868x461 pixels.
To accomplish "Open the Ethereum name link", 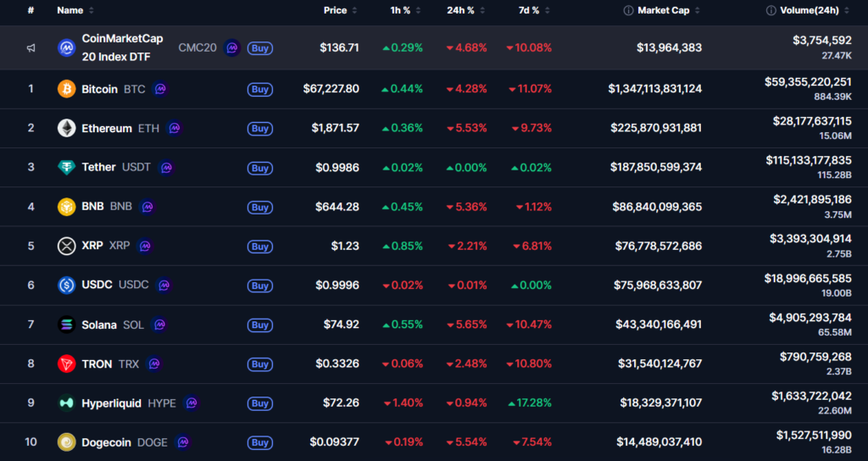I will point(107,129).
